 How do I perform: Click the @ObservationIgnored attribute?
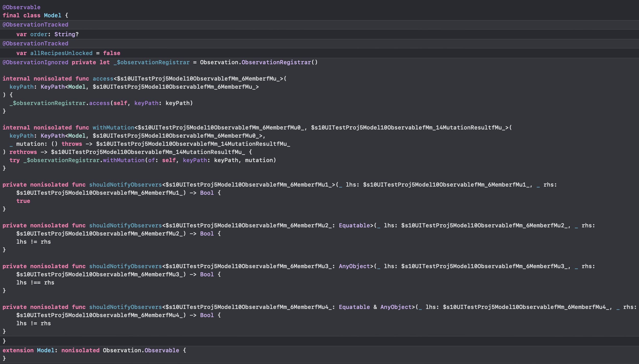coord(35,62)
